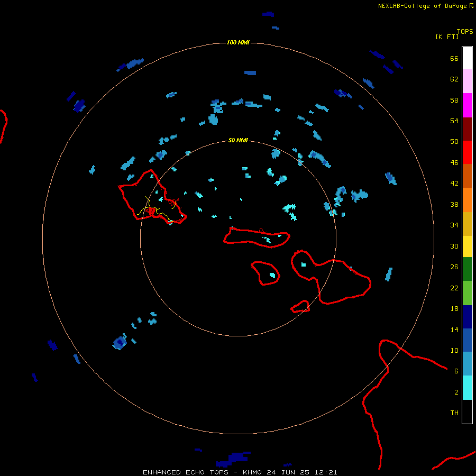Click the cyan legend band
The height and width of the screenshot is (476, 476).
click(x=467, y=388)
